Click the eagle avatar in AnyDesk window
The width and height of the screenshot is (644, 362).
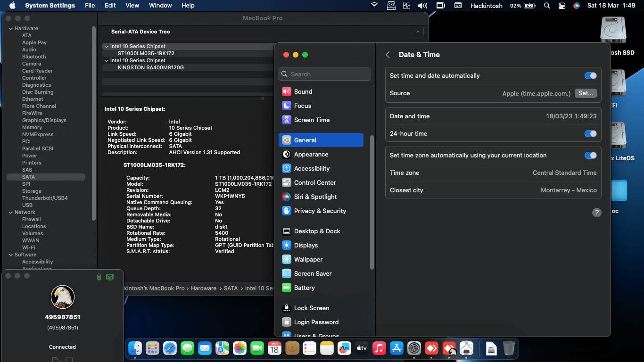pos(63,297)
